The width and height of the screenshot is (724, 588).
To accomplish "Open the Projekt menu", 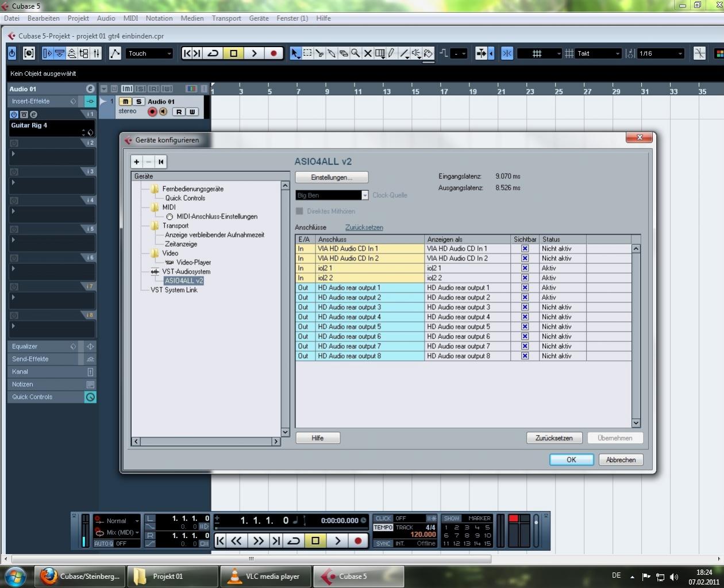I will 78,18.
